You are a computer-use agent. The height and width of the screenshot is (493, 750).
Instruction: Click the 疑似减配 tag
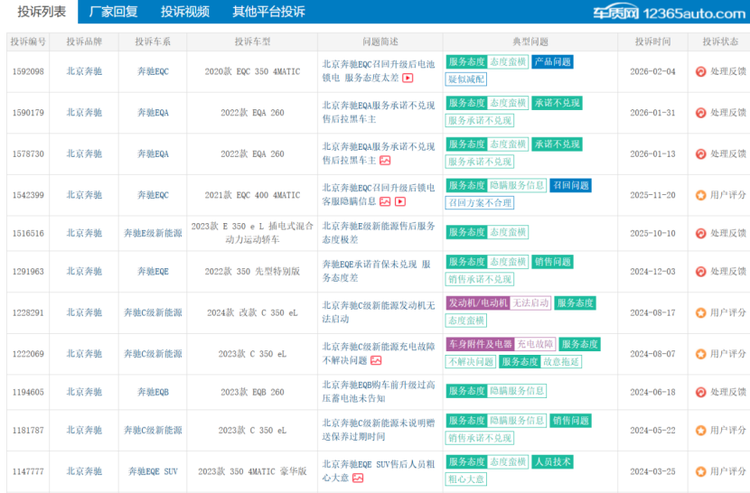coord(466,79)
